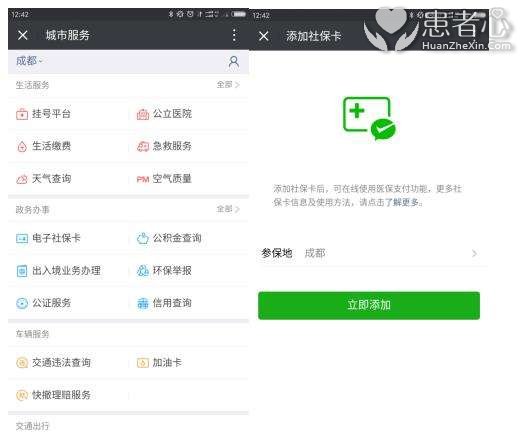Click the social security card plus graphic

click(369, 118)
